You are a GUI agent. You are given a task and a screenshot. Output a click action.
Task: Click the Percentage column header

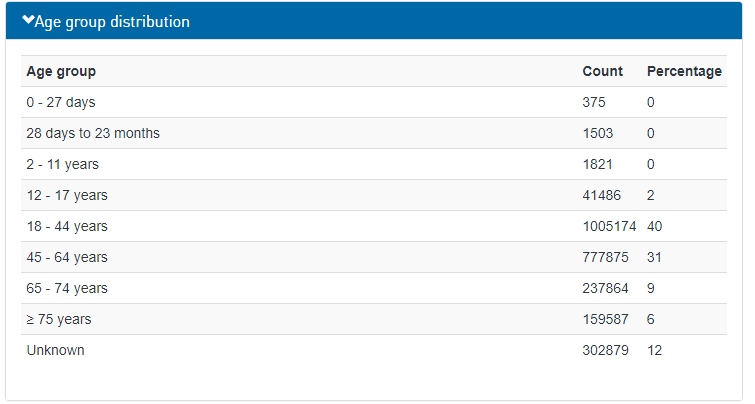pyautogui.click(x=684, y=71)
